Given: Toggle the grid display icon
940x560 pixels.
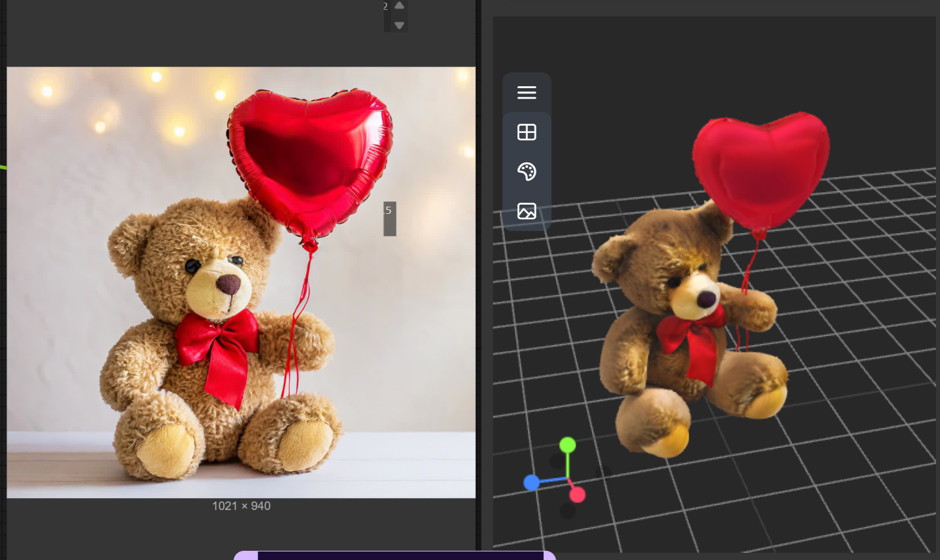Looking at the screenshot, I should coord(527,132).
